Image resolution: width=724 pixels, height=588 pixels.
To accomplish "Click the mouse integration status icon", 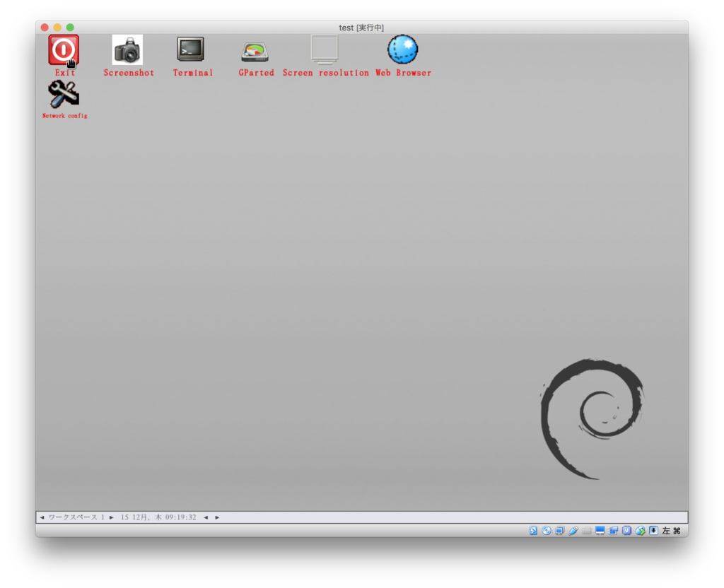I will tap(640, 531).
